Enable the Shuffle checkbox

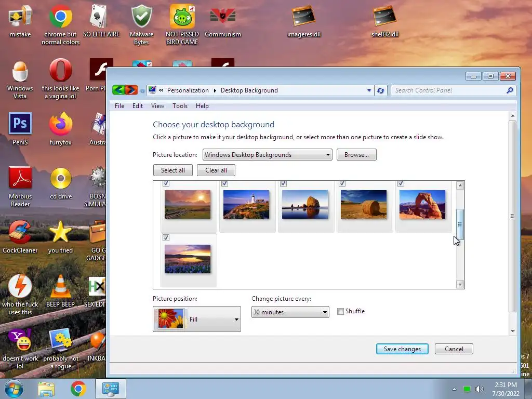point(340,311)
